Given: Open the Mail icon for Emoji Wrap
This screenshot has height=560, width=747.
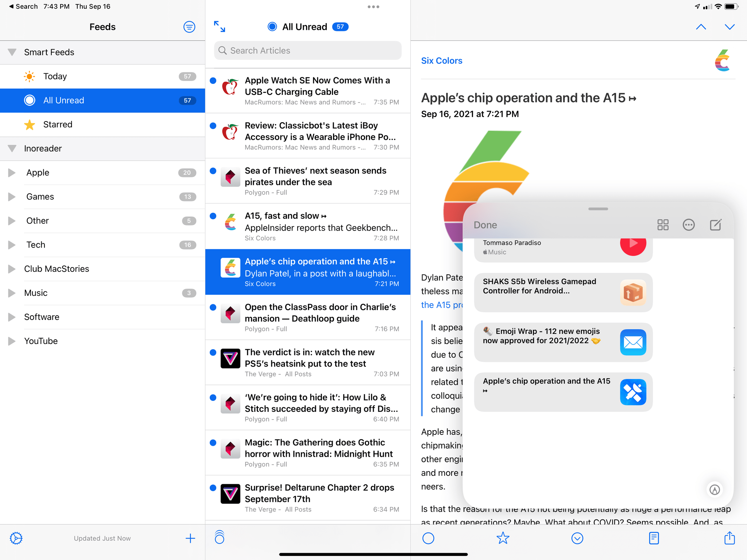Looking at the screenshot, I should point(633,342).
